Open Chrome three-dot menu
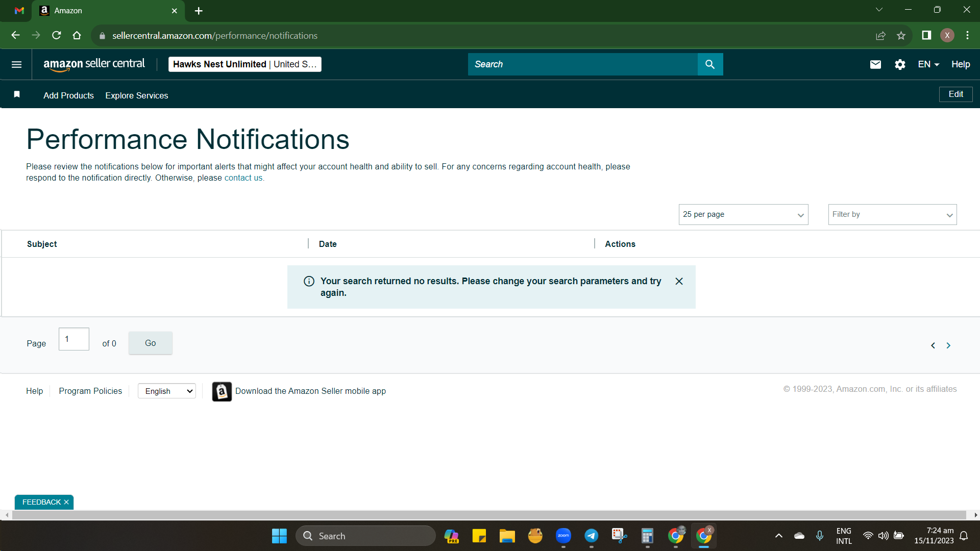The height and width of the screenshot is (551, 980). click(967, 35)
